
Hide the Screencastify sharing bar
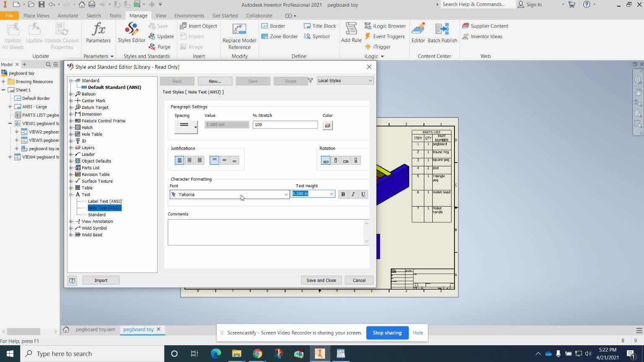click(x=418, y=333)
